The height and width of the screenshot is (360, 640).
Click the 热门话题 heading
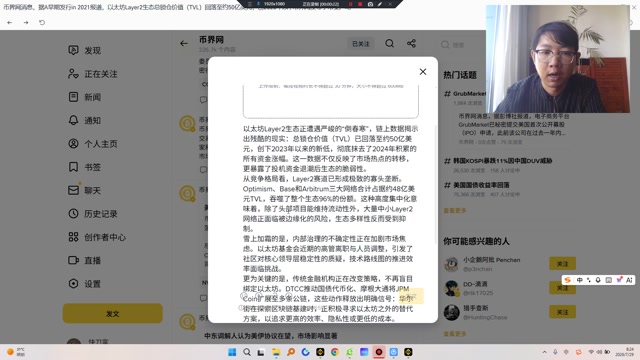[460, 75]
